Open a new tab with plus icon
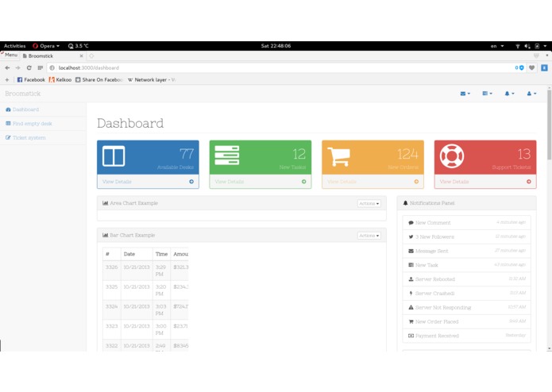This screenshot has width=552, height=392. pos(91,56)
